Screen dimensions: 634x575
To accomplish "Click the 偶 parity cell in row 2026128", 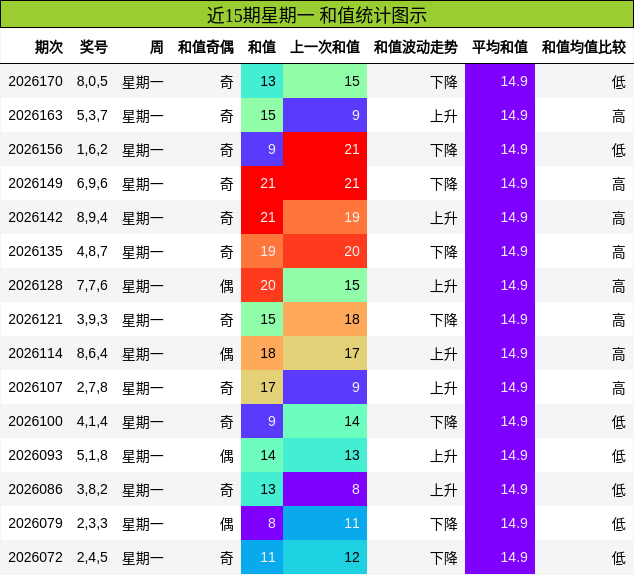I will click(x=227, y=286).
